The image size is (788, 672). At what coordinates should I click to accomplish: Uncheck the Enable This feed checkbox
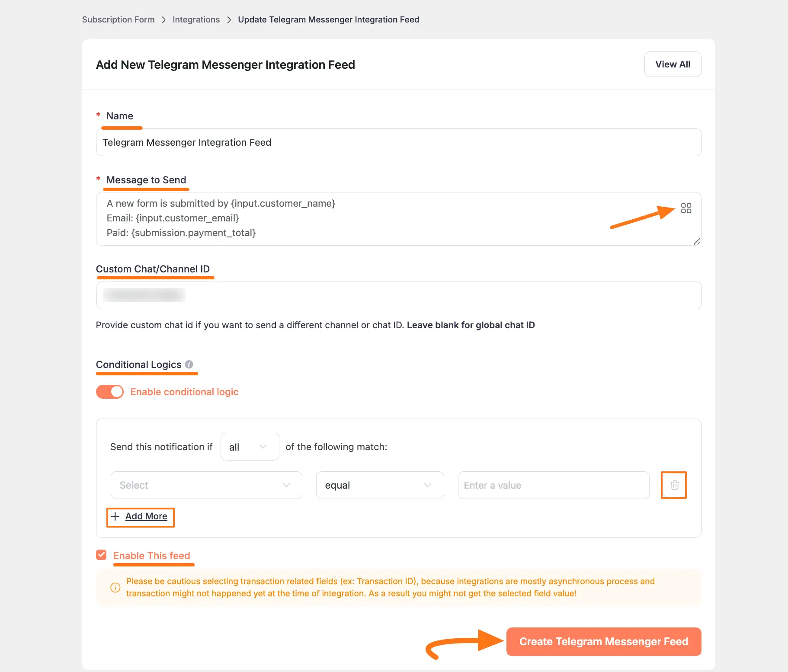point(101,555)
